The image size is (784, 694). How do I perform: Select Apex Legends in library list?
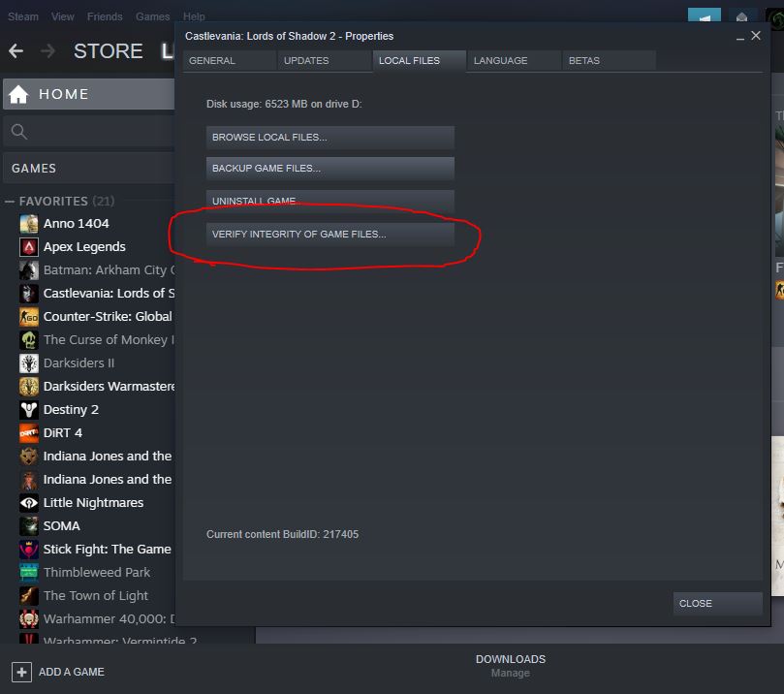pyautogui.click(x=84, y=247)
